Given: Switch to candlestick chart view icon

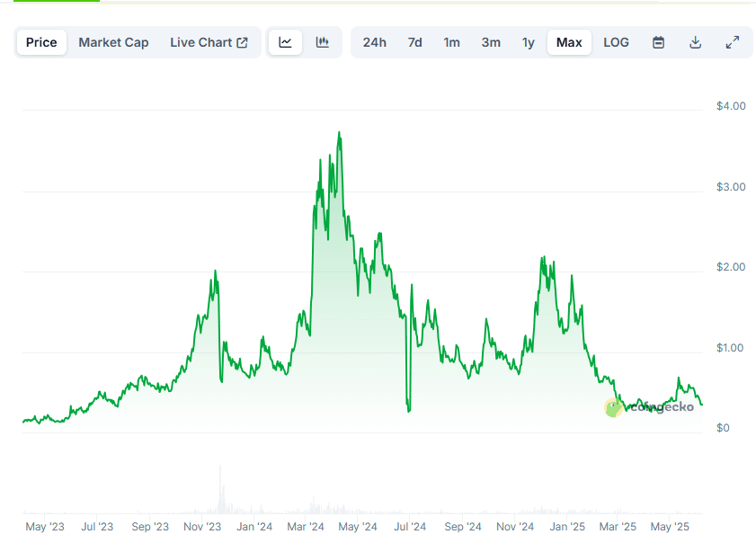Looking at the screenshot, I should point(322,42).
